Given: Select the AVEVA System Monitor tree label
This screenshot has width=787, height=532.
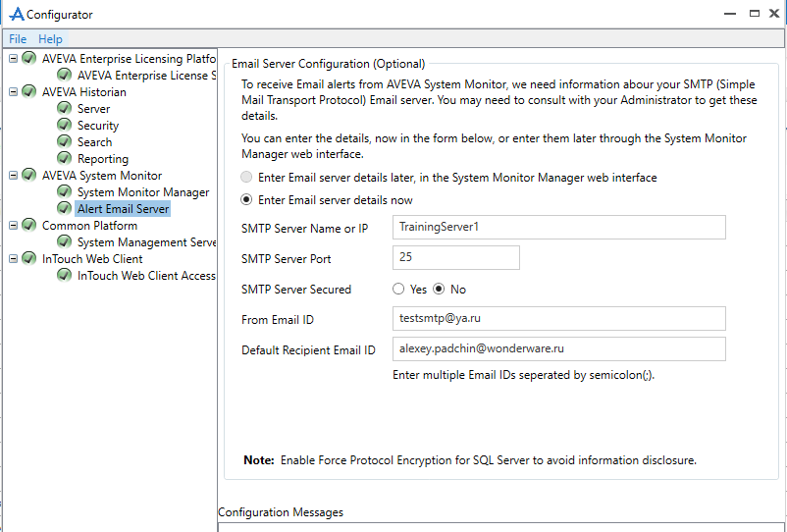Looking at the screenshot, I should [102, 176].
